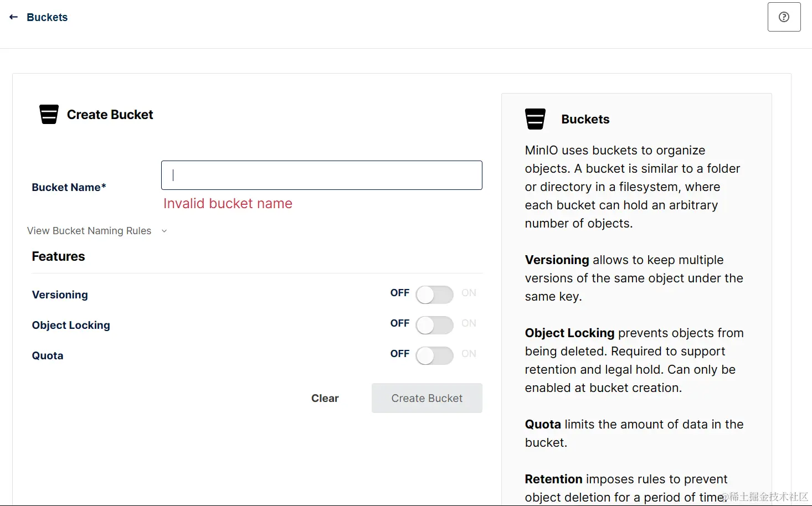Click the OFF label beside Quota
The image size is (812, 506).
click(x=399, y=354)
